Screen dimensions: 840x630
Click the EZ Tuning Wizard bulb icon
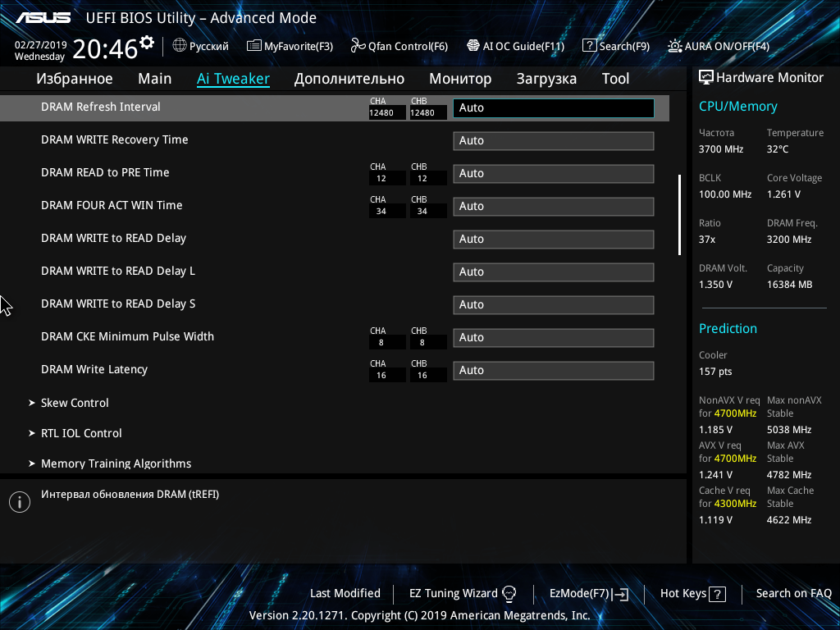point(509,594)
